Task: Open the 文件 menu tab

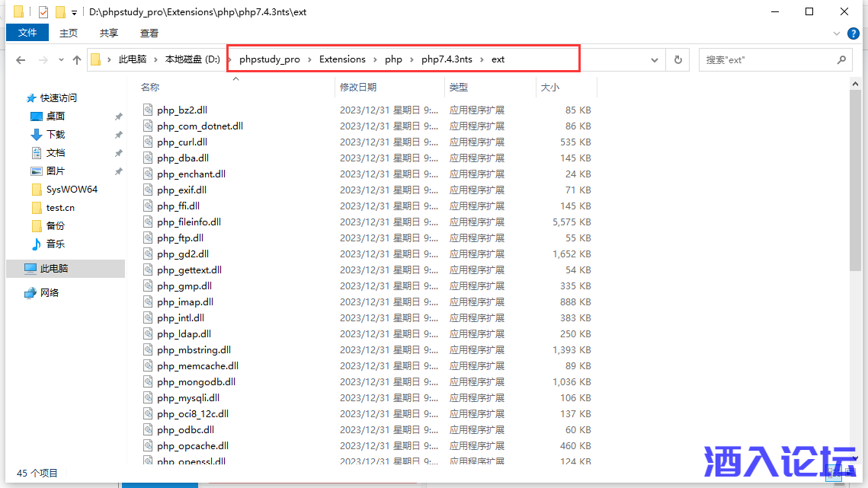Action: (x=27, y=33)
